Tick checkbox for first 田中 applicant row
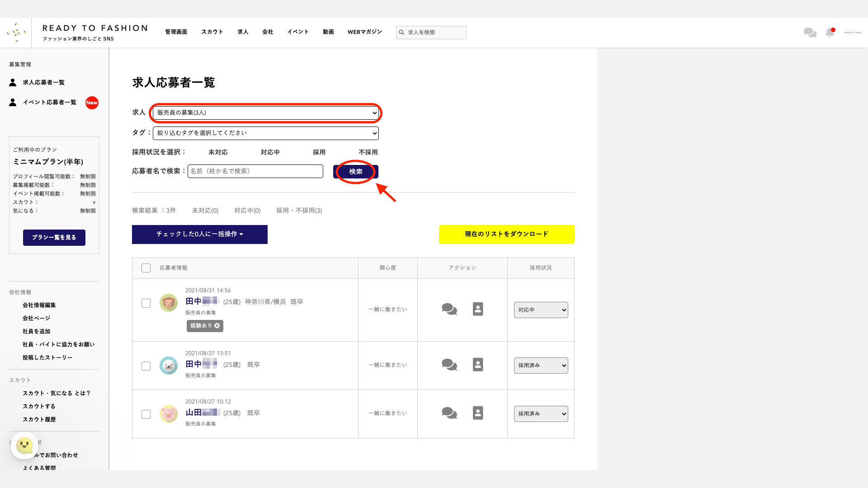 pos(146,303)
